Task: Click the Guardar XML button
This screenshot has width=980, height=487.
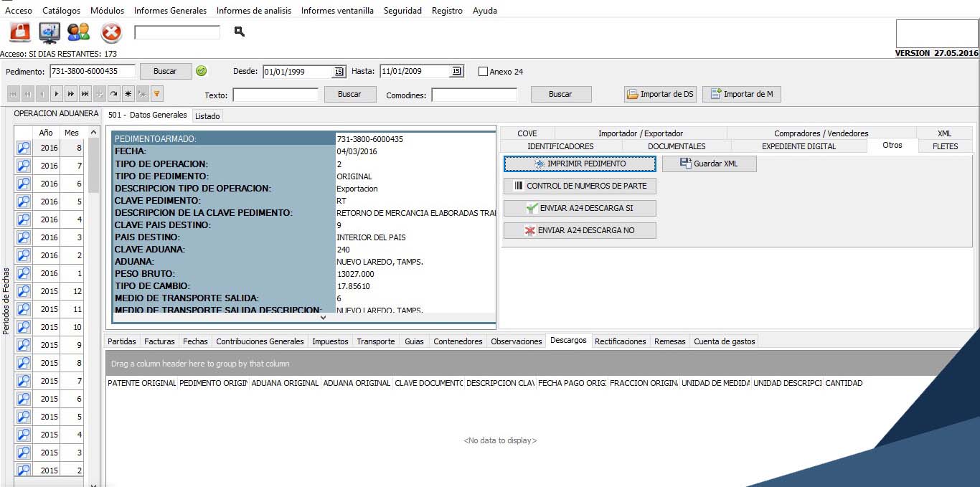Action: point(709,164)
